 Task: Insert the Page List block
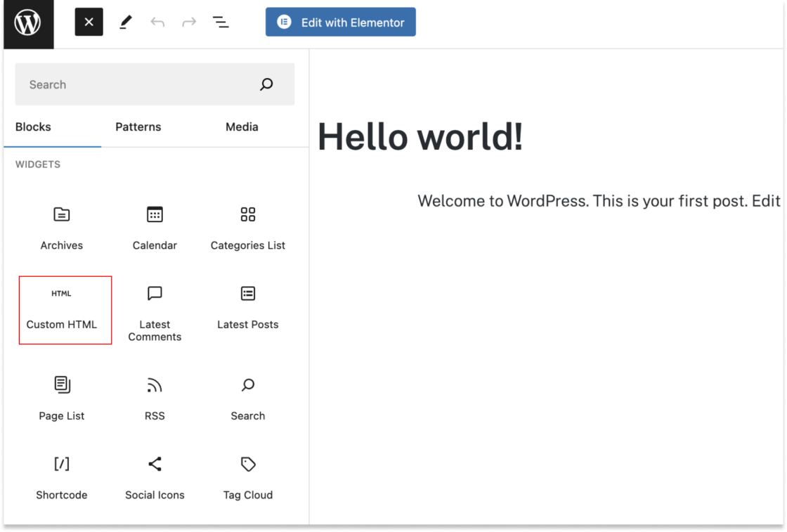tap(61, 396)
